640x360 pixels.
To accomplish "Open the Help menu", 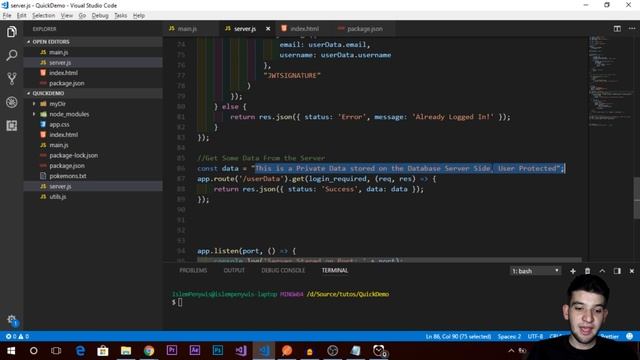I will click(x=139, y=16).
